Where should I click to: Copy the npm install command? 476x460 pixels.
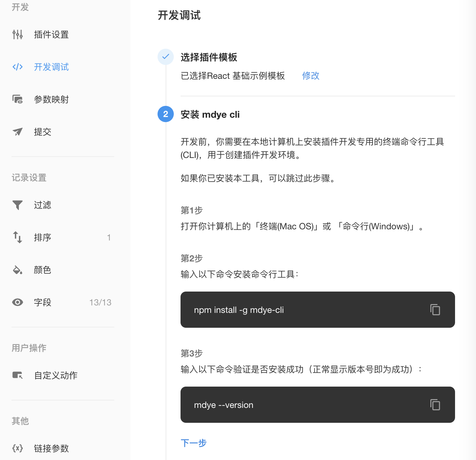pyautogui.click(x=435, y=310)
